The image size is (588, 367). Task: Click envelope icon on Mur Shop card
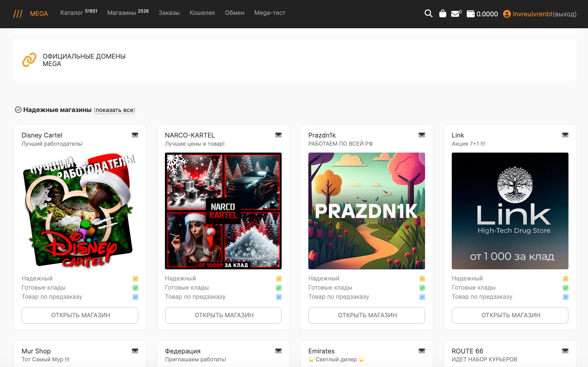[135, 351]
